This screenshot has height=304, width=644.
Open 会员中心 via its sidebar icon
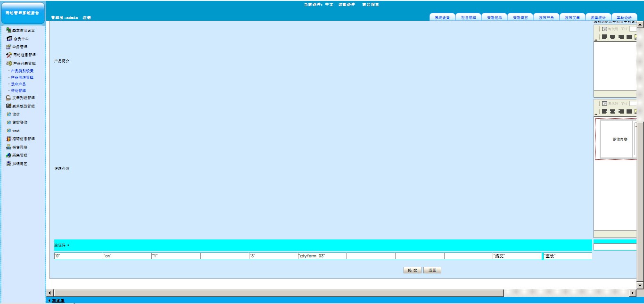[x=9, y=39]
